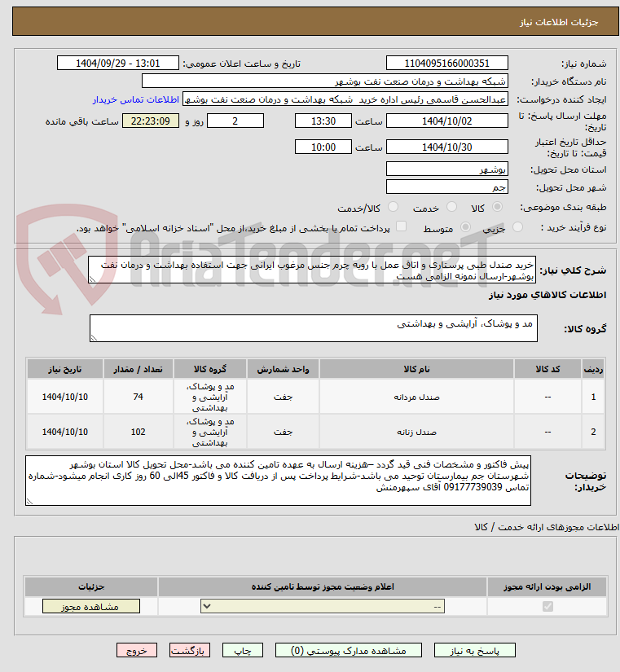Click the public announcement date-time field
The width and height of the screenshot is (620, 672).
(118, 63)
